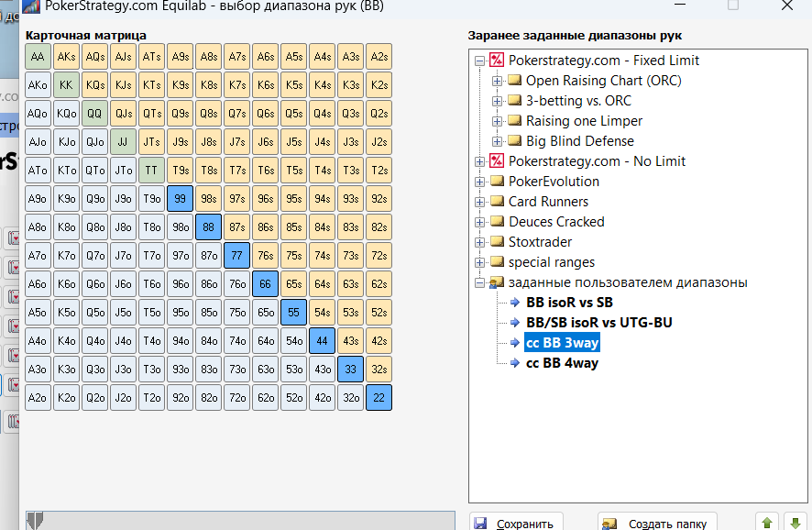Click the Card Runners folder icon

497,202
